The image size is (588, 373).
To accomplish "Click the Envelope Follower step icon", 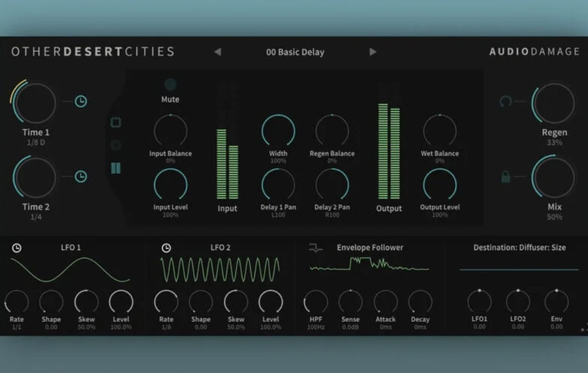I will (316, 248).
